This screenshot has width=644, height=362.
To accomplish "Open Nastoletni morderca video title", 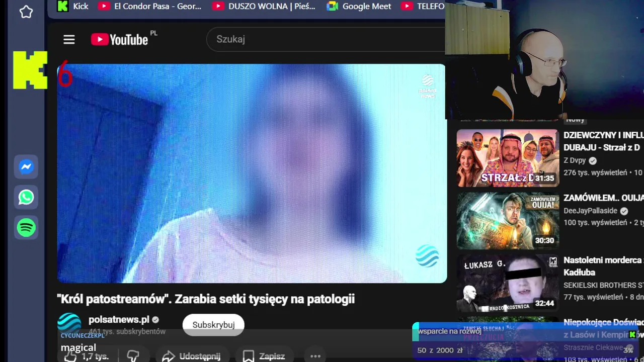I will [604, 266].
